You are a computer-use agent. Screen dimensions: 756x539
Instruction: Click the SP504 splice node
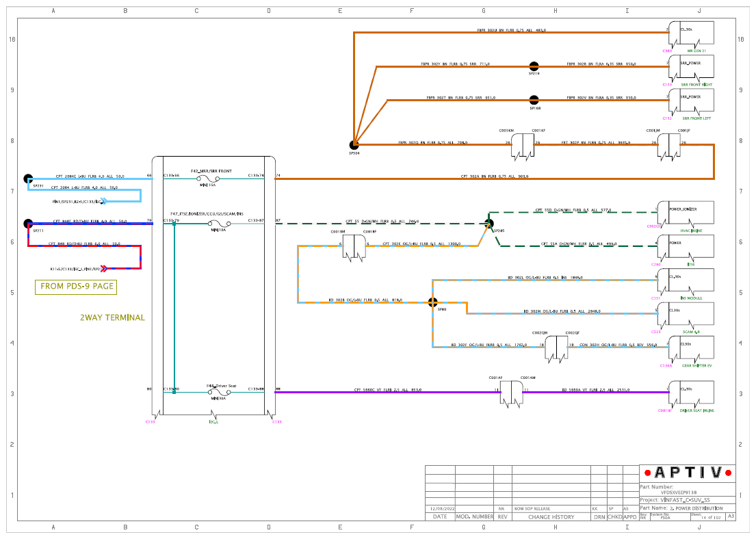pos(354,144)
